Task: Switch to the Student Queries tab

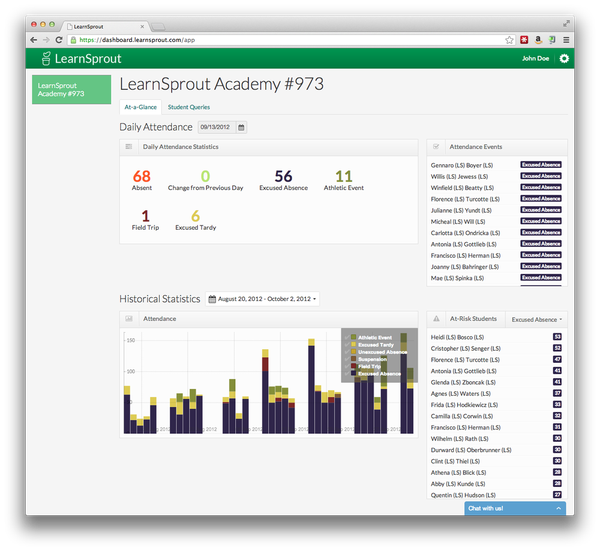Action: [x=189, y=107]
